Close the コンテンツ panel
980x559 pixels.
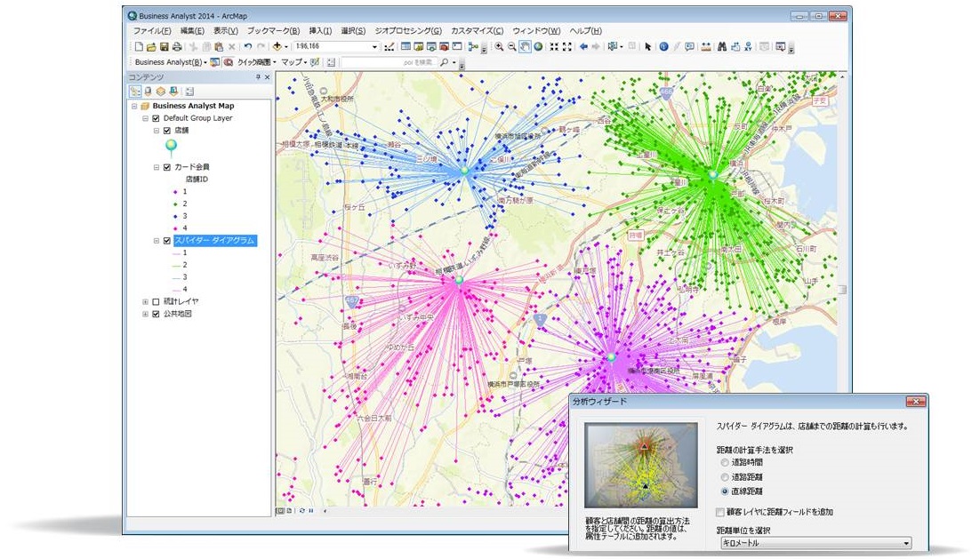click(268, 77)
